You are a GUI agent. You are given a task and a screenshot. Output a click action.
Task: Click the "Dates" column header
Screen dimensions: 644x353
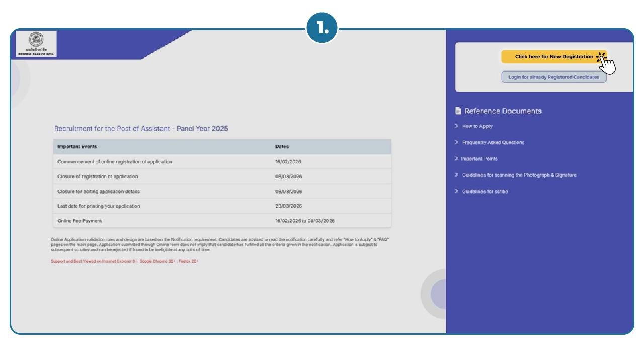point(281,146)
